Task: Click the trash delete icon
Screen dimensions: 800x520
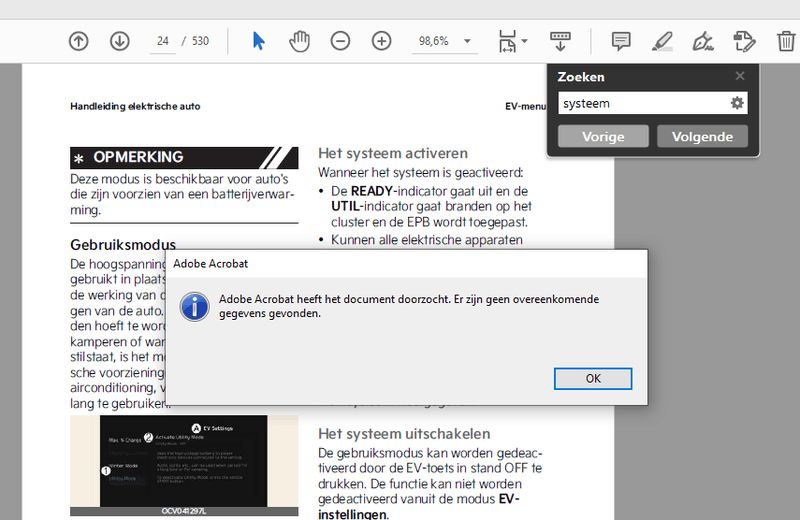Action: click(x=786, y=41)
